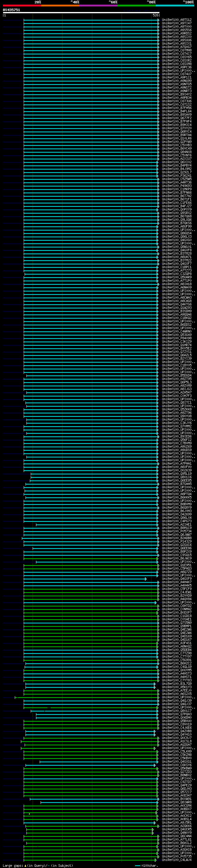Click the label UniRef100_Q4QJ39

177,700
